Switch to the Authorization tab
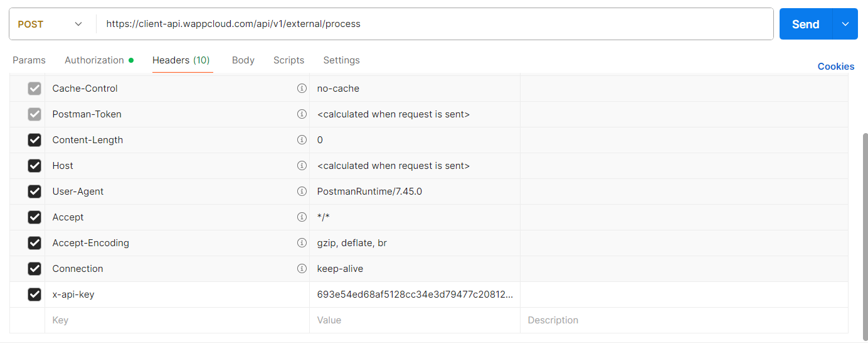 pos(99,60)
